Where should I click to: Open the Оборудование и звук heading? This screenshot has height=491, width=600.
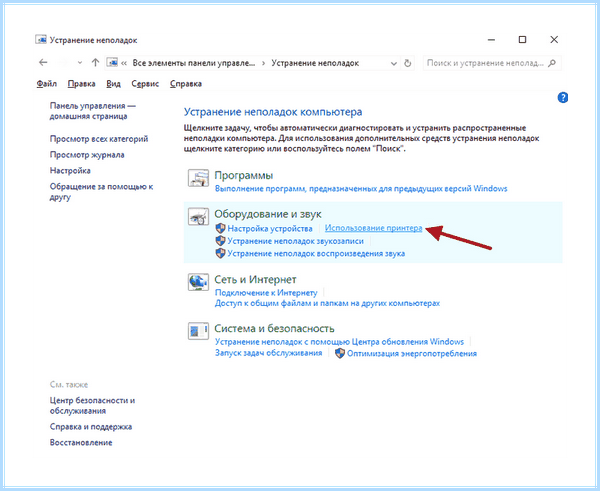point(268,214)
